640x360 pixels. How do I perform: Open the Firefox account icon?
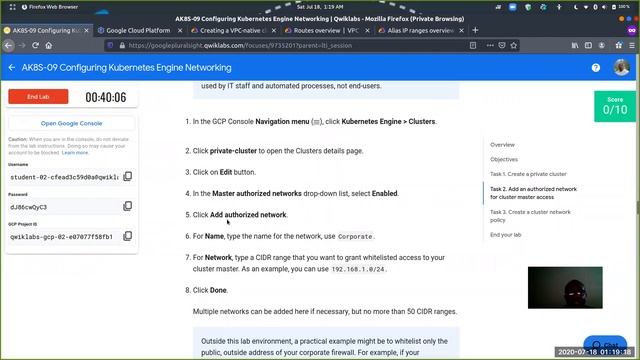(602, 46)
